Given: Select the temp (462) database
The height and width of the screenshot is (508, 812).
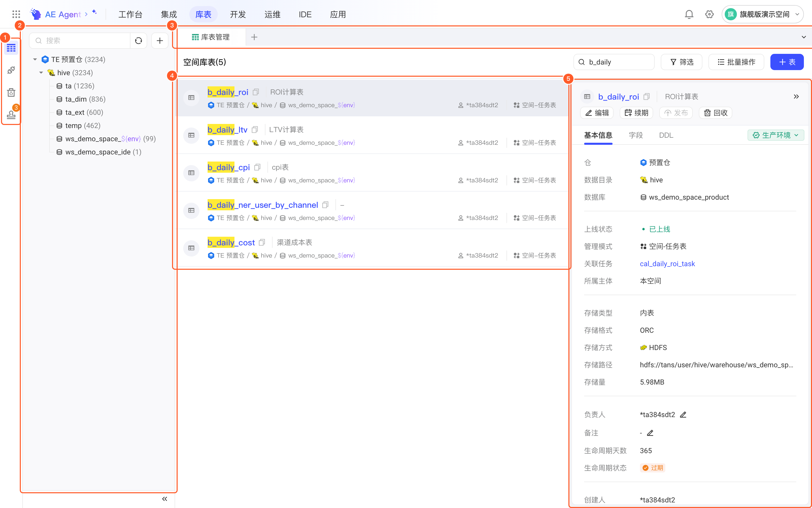Looking at the screenshot, I should tap(78, 125).
